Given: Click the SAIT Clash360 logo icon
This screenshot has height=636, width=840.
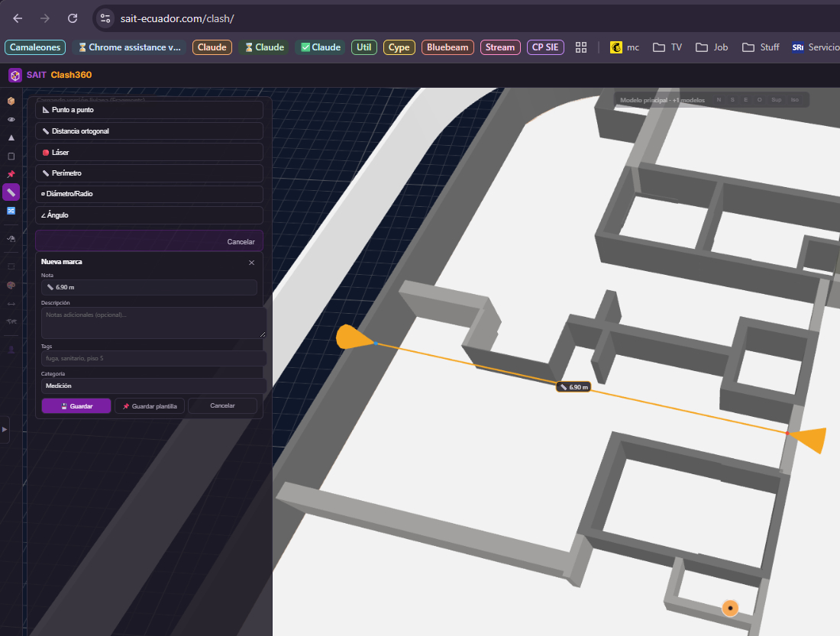Looking at the screenshot, I should point(15,75).
